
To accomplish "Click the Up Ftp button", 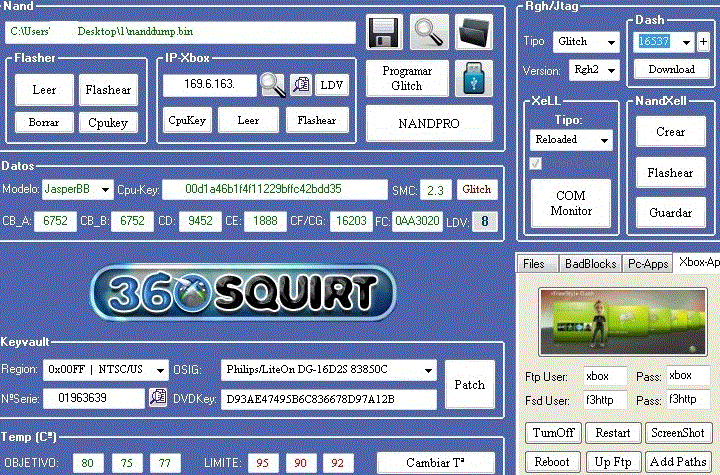I will pos(613,462).
